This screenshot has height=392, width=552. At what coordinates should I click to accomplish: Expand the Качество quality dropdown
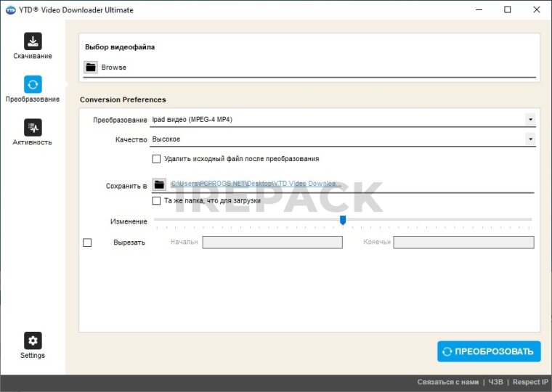530,139
